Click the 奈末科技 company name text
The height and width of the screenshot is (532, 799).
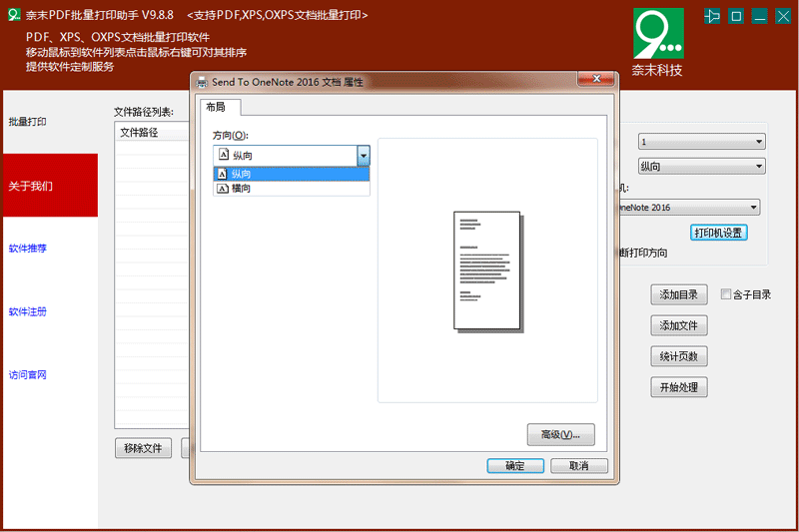point(657,70)
